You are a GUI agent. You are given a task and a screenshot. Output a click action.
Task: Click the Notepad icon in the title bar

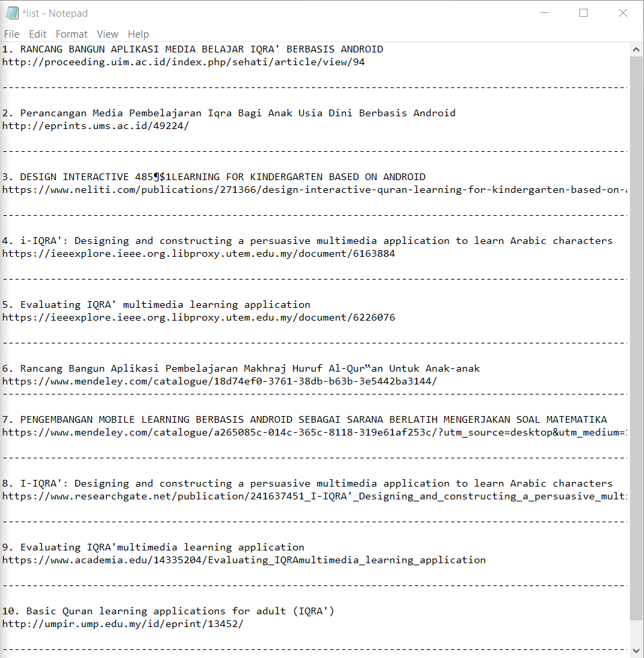pyautogui.click(x=12, y=13)
